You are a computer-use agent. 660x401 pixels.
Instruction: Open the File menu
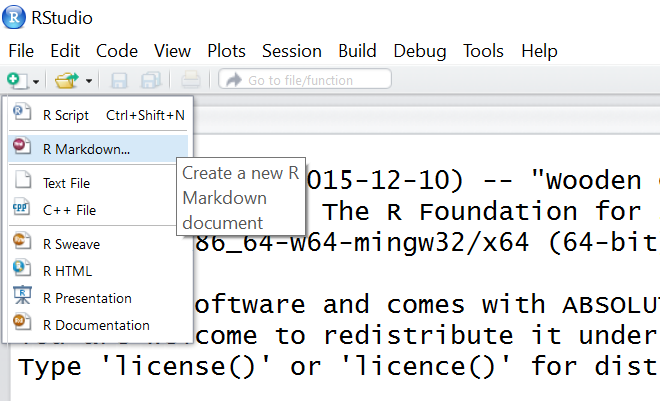(x=21, y=51)
